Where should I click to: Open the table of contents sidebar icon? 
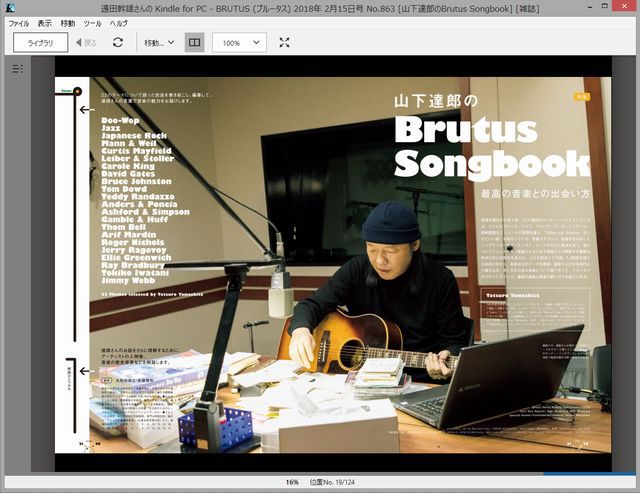18,69
